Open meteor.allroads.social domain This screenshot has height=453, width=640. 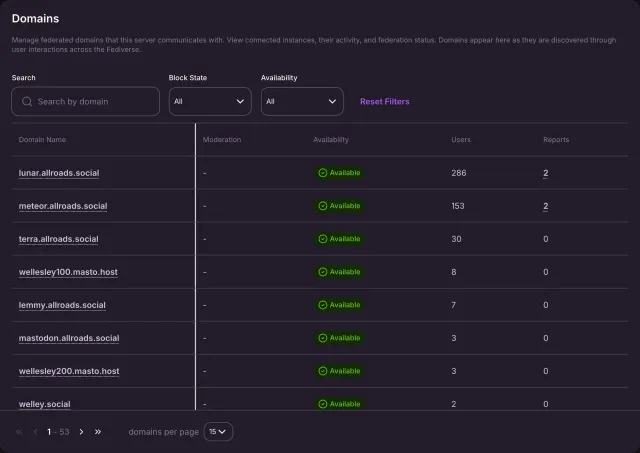click(63, 206)
